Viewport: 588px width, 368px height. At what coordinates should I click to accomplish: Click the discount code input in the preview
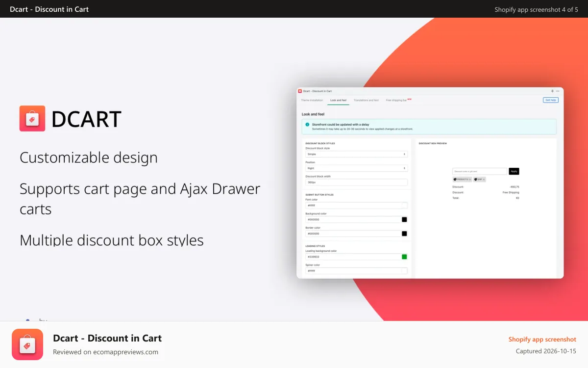point(480,171)
